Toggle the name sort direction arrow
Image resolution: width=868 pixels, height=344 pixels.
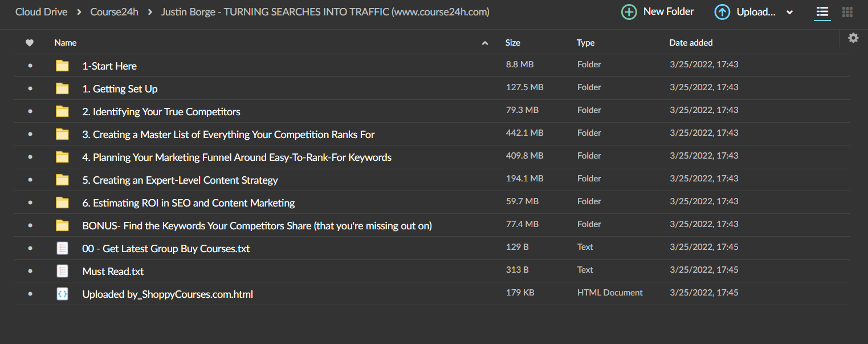[x=485, y=43]
